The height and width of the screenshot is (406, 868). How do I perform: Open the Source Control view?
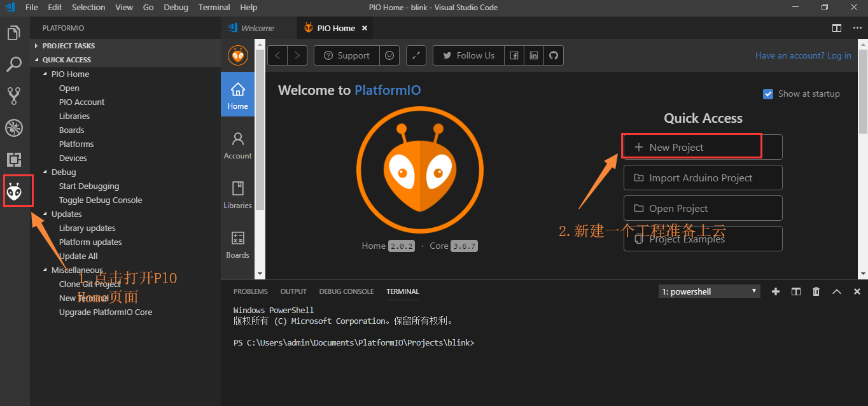click(x=14, y=95)
